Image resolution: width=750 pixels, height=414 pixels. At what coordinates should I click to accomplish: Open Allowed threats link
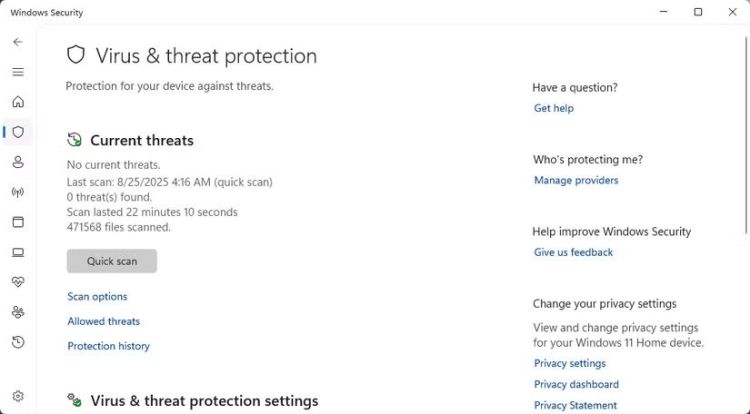103,322
